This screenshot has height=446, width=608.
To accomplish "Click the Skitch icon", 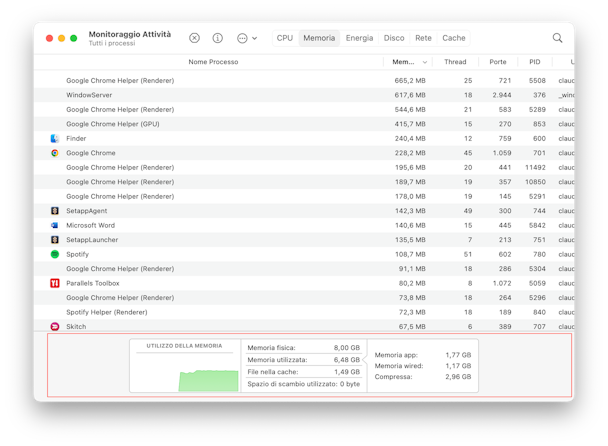I will [55, 327].
